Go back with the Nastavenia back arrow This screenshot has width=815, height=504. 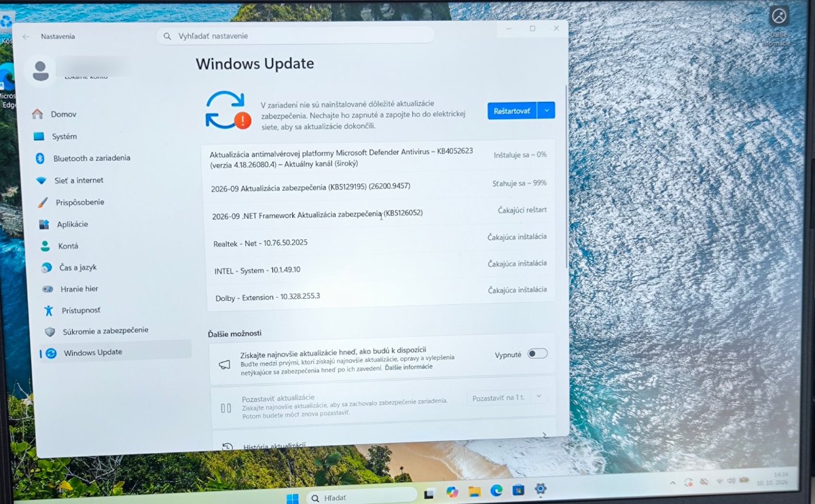coord(26,37)
